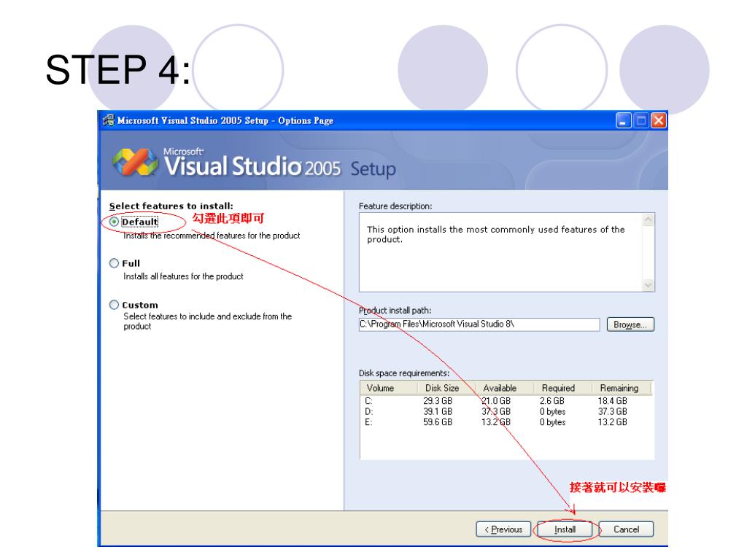The width and height of the screenshot is (747, 560).
Task: Click the E: volume row label
Action: (368, 422)
